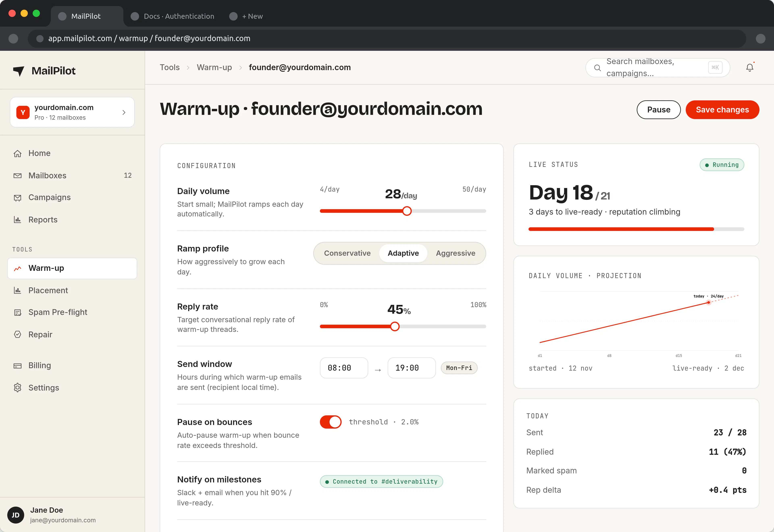
Task: Click the MailPilot paper plane logo icon
Action: [x=19, y=71]
